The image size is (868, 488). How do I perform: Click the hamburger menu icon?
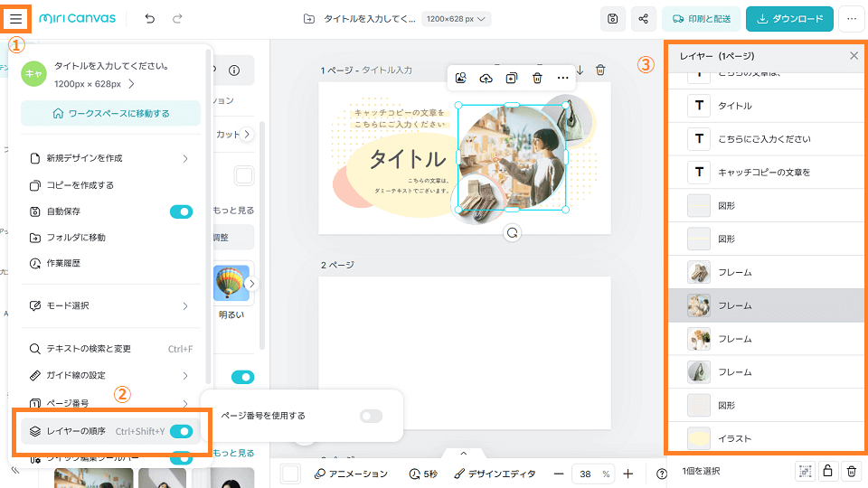click(16, 18)
